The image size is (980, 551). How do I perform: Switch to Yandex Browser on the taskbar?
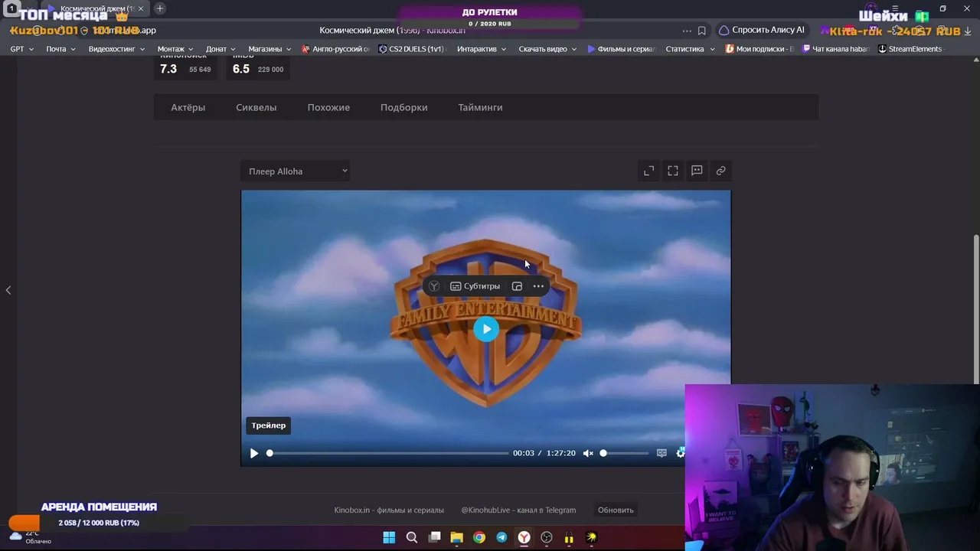click(x=524, y=537)
